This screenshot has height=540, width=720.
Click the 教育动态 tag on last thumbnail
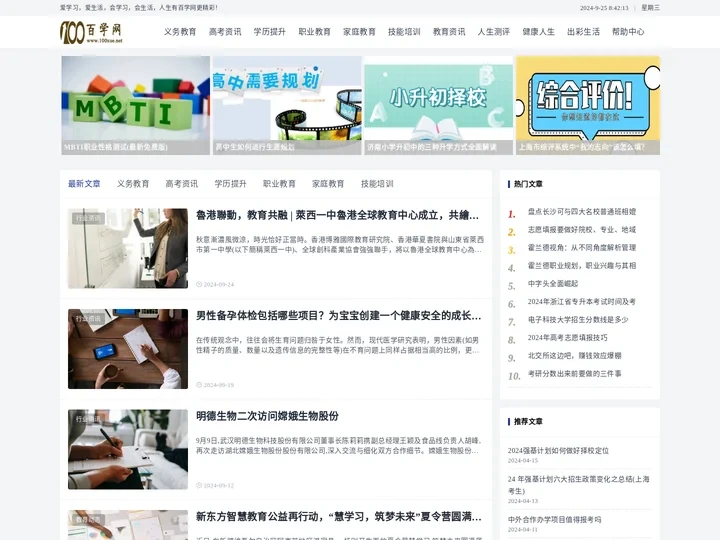pyautogui.click(x=88, y=520)
